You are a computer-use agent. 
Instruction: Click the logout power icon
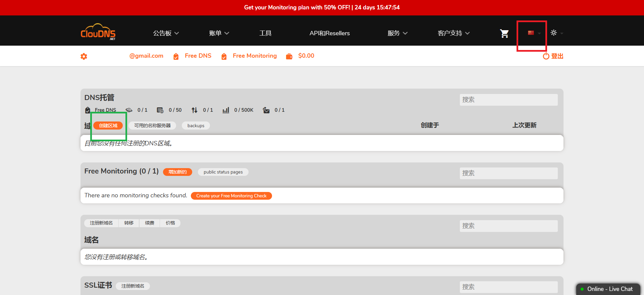(546, 56)
